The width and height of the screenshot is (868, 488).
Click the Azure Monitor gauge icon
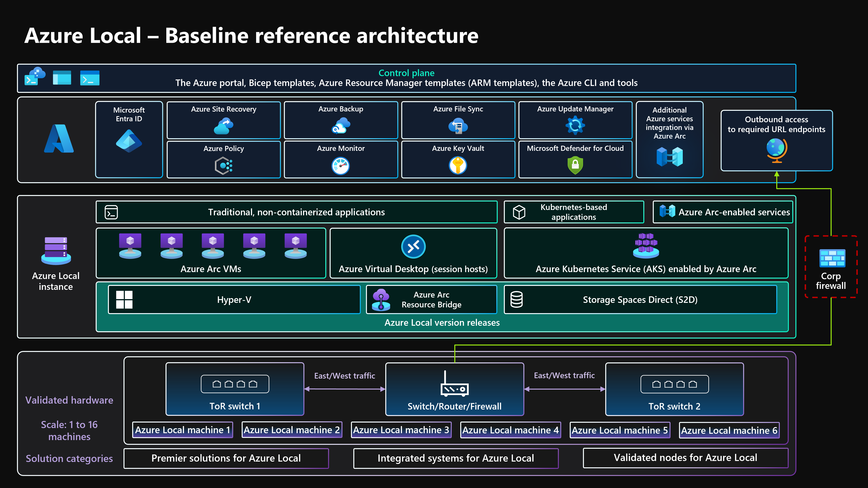pos(340,166)
